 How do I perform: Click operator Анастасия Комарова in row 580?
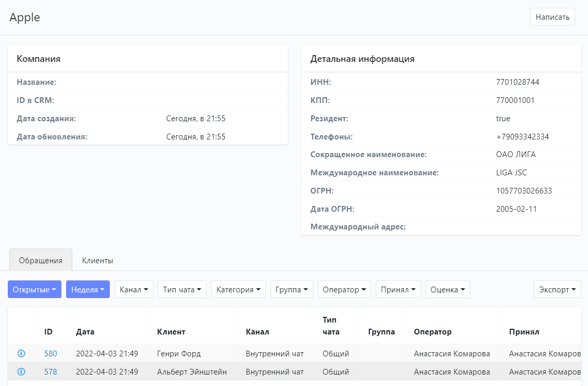click(452, 353)
